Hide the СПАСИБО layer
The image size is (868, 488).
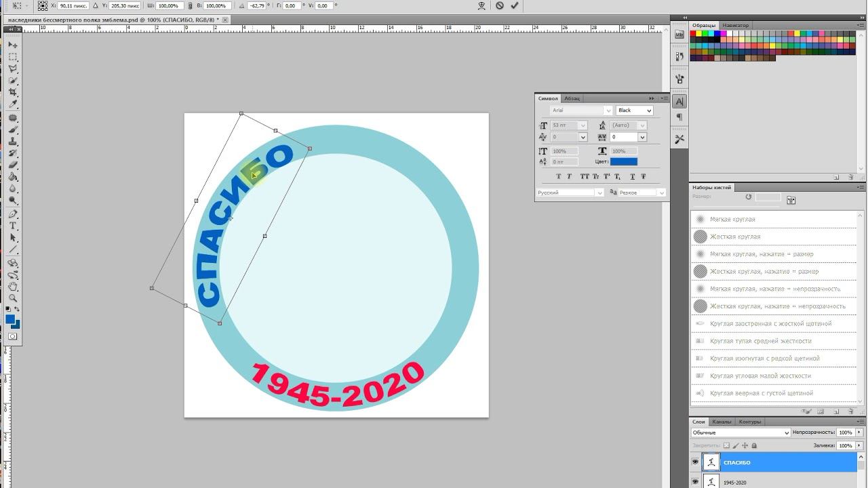pos(695,462)
